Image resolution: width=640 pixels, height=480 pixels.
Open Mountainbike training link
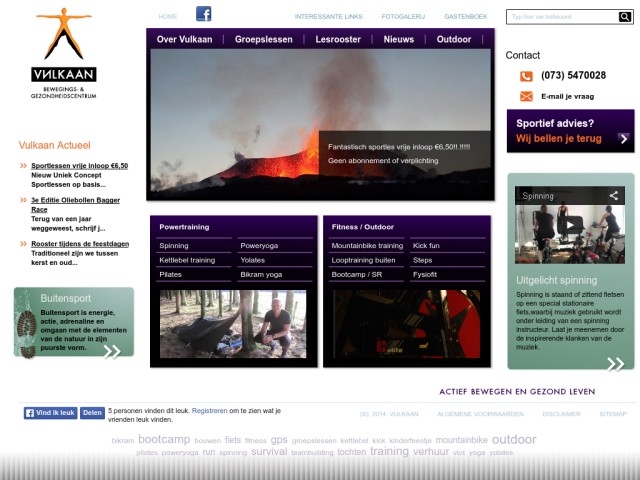[x=367, y=245]
